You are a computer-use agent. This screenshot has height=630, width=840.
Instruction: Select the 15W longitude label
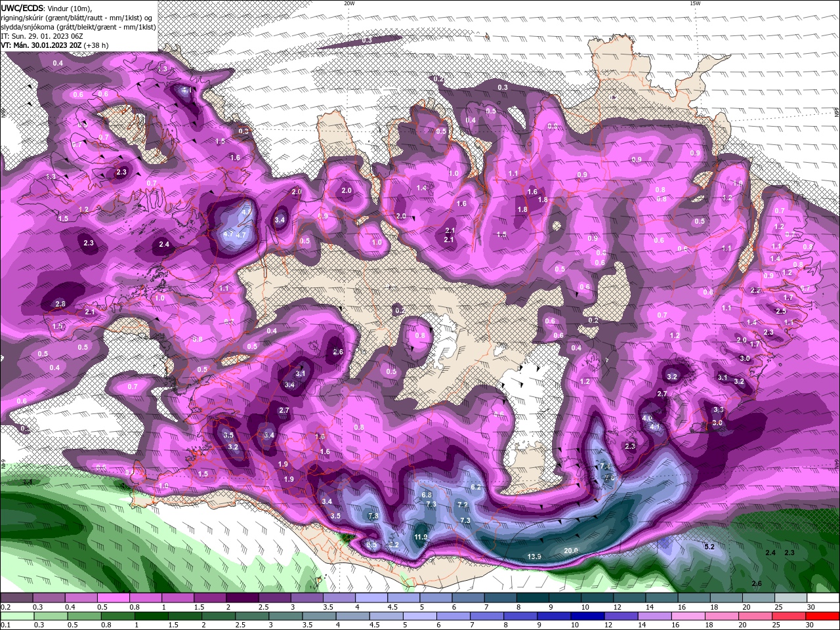(695, 3)
